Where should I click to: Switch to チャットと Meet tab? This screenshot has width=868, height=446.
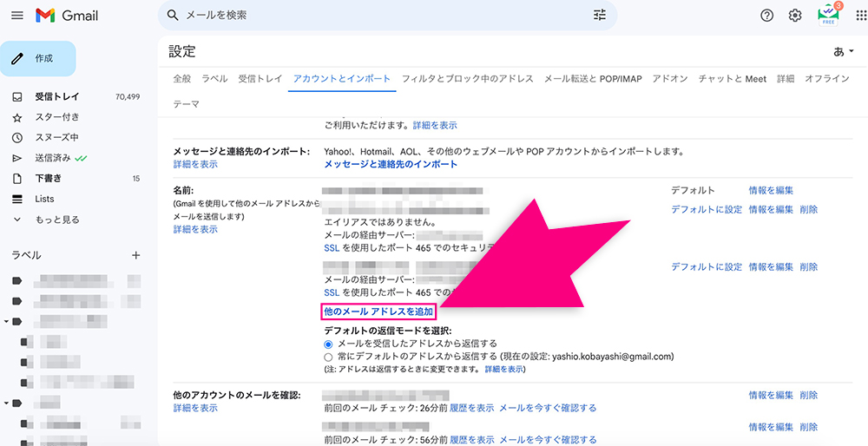[733, 79]
